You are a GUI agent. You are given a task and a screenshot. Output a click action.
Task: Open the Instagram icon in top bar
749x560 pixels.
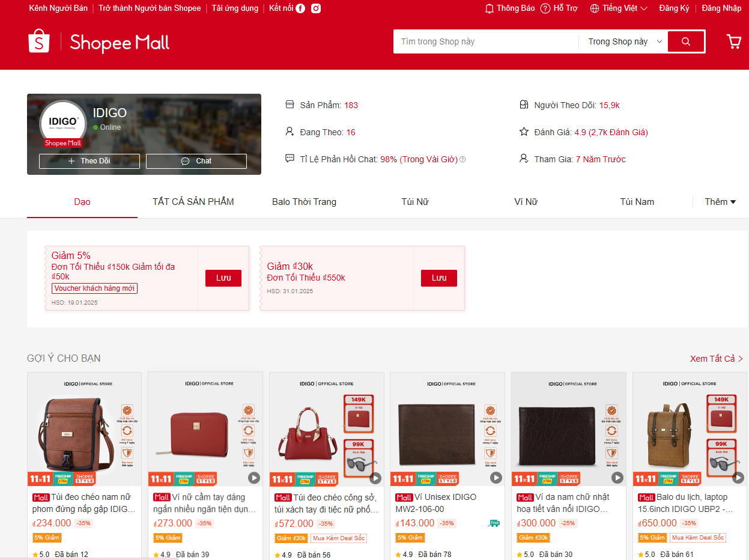pos(316,8)
